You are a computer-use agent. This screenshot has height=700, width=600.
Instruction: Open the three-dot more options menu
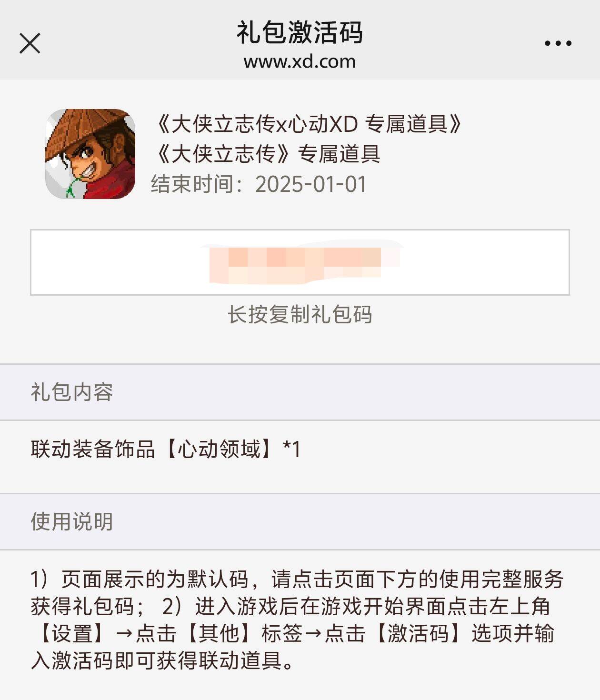558,43
